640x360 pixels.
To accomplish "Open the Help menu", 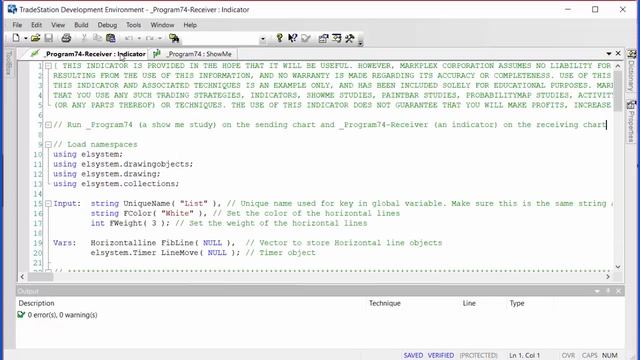I will click(190, 25).
